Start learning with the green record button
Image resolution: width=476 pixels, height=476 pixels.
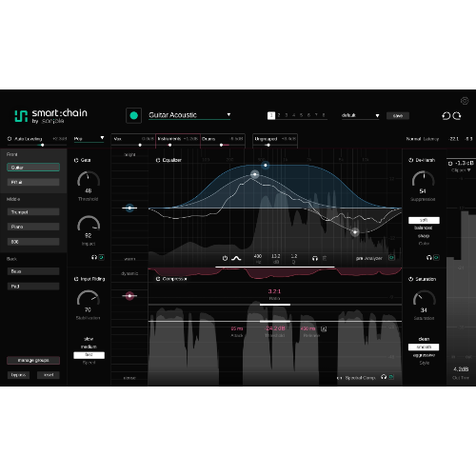coord(133,115)
